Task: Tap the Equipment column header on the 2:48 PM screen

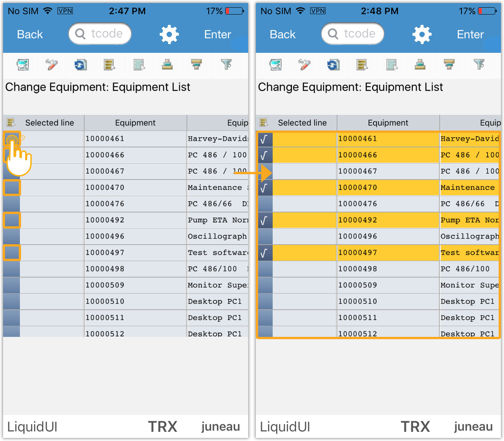Action: [x=388, y=123]
